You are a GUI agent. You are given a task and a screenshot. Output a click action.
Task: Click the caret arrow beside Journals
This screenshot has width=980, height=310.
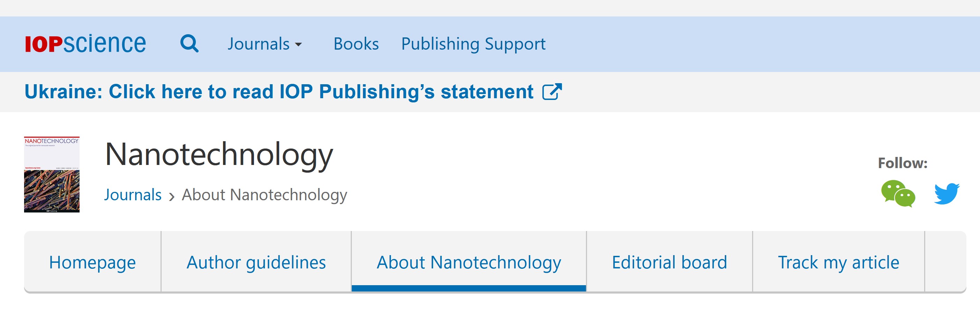click(x=299, y=44)
